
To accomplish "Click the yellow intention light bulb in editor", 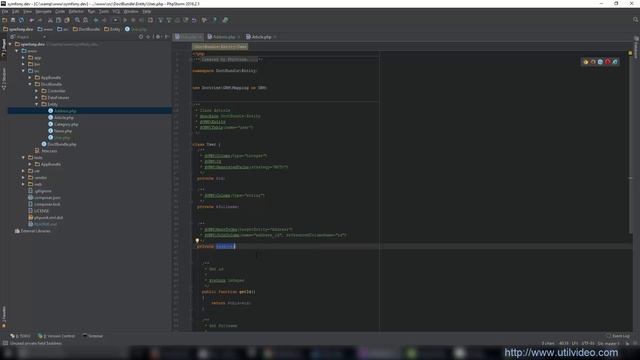I will coord(197,241).
